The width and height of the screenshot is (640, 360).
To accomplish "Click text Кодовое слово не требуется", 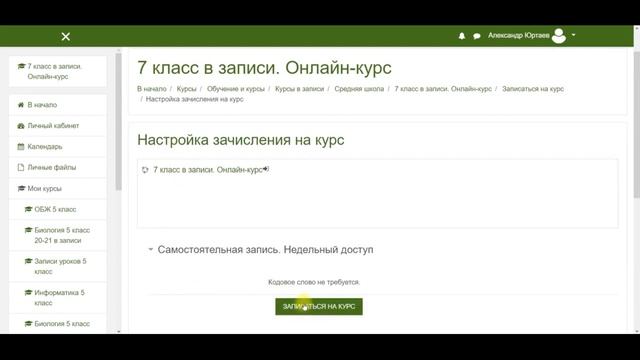I will tap(314, 282).
